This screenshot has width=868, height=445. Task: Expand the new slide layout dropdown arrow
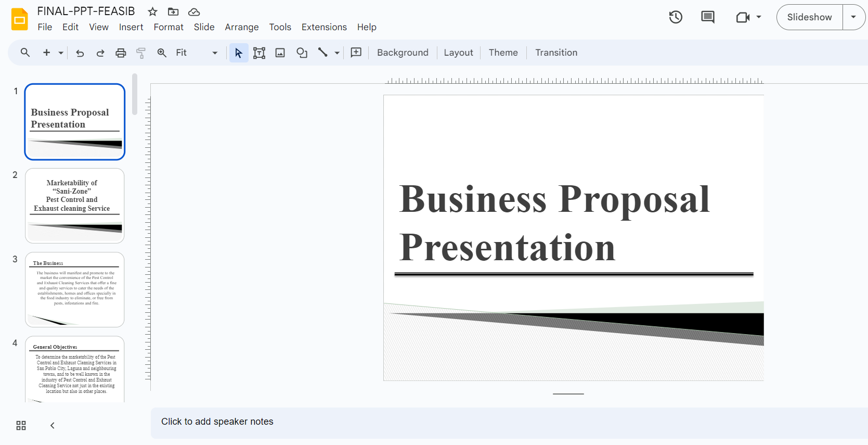point(61,53)
